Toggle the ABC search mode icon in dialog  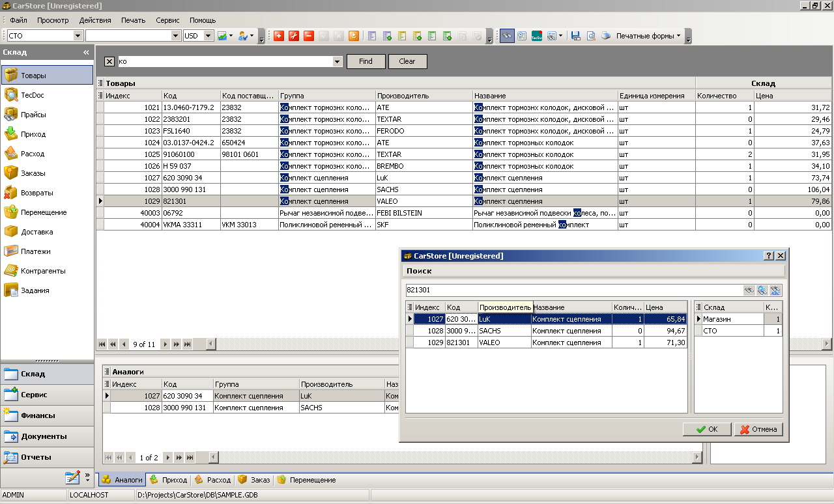pyautogui.click(x=775, y=290)
